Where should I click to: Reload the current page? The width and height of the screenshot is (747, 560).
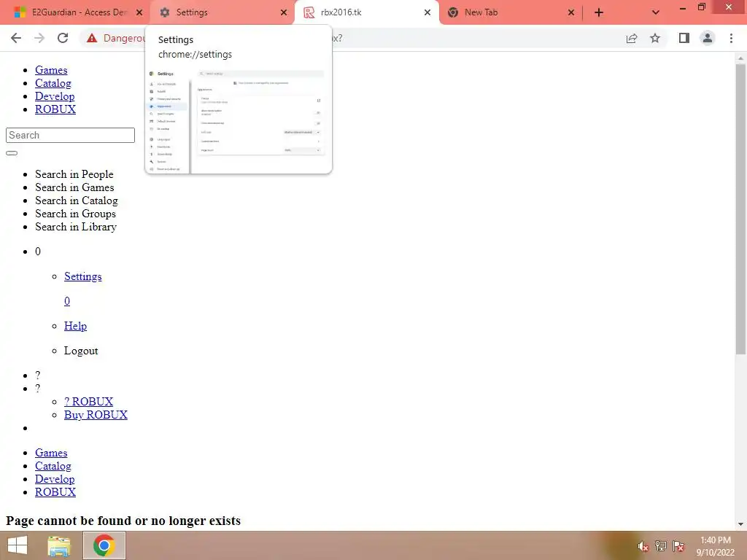63,38
